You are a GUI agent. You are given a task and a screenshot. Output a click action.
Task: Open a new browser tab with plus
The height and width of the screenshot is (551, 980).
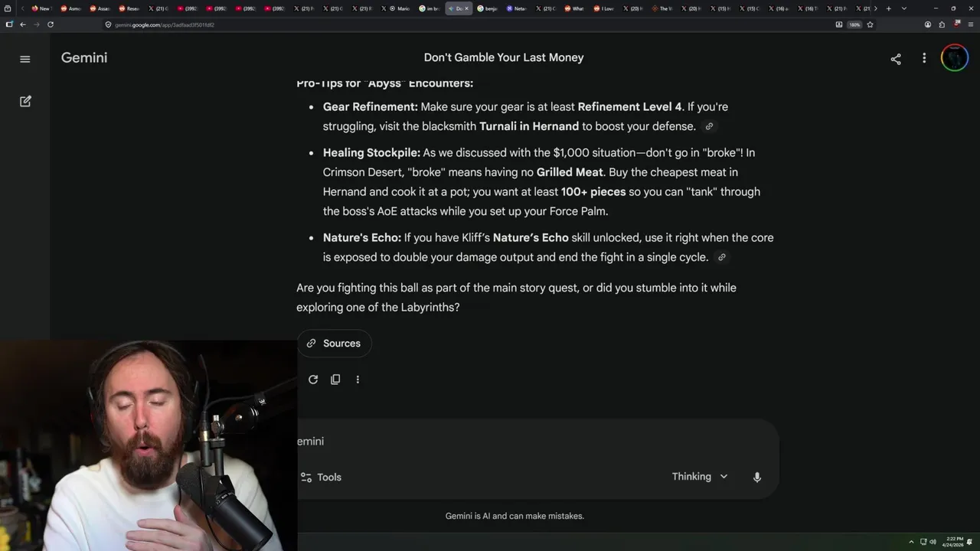[x=888, y=8]
